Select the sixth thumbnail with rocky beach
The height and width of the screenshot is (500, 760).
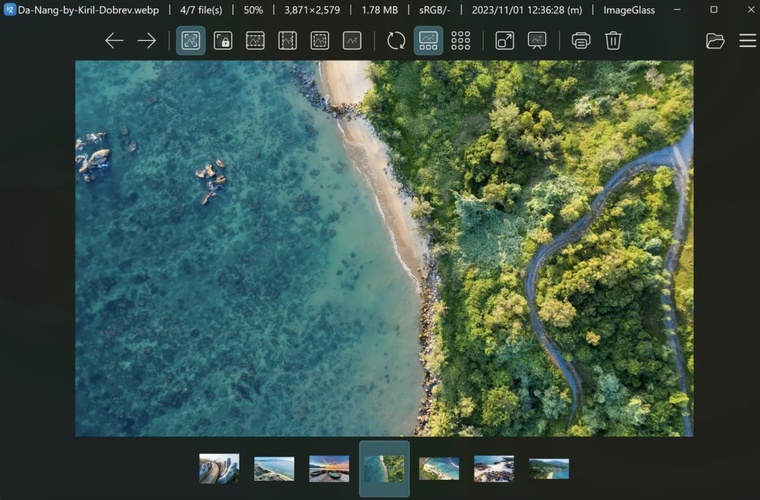point(494,469)
